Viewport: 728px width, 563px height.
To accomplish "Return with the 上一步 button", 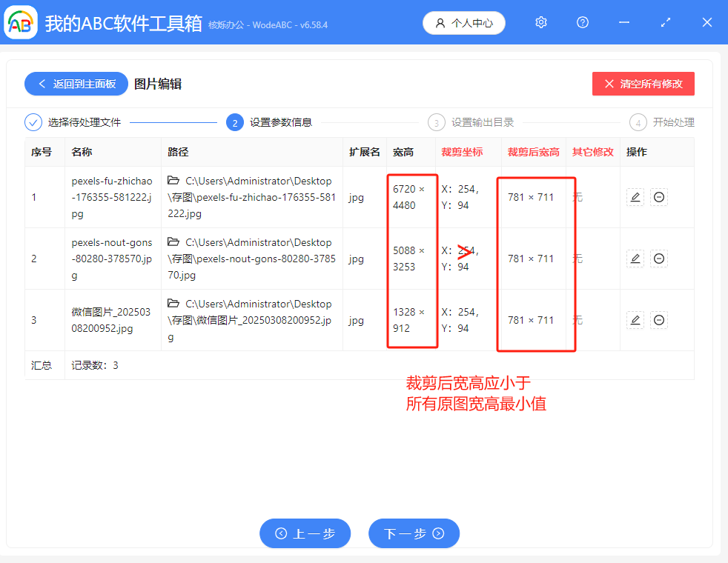I will coord(305,533).
